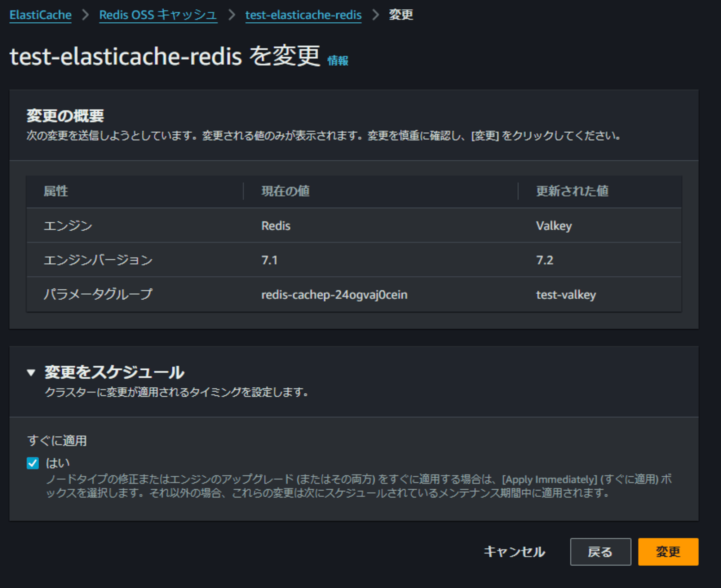Click the 戻る back button
The height and width of the screenshot is (588, 721).
tap(600, 552)
